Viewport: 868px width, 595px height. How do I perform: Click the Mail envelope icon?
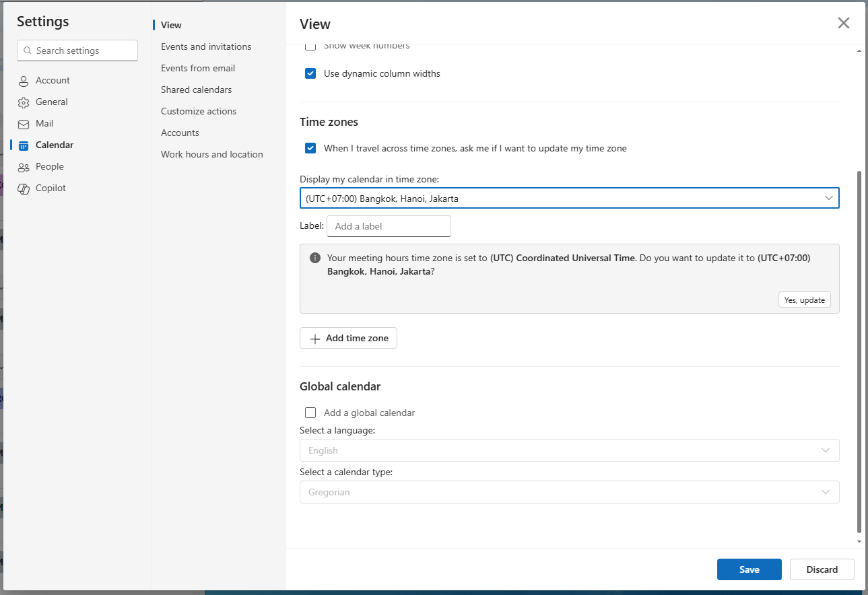[x=24, y=124]
